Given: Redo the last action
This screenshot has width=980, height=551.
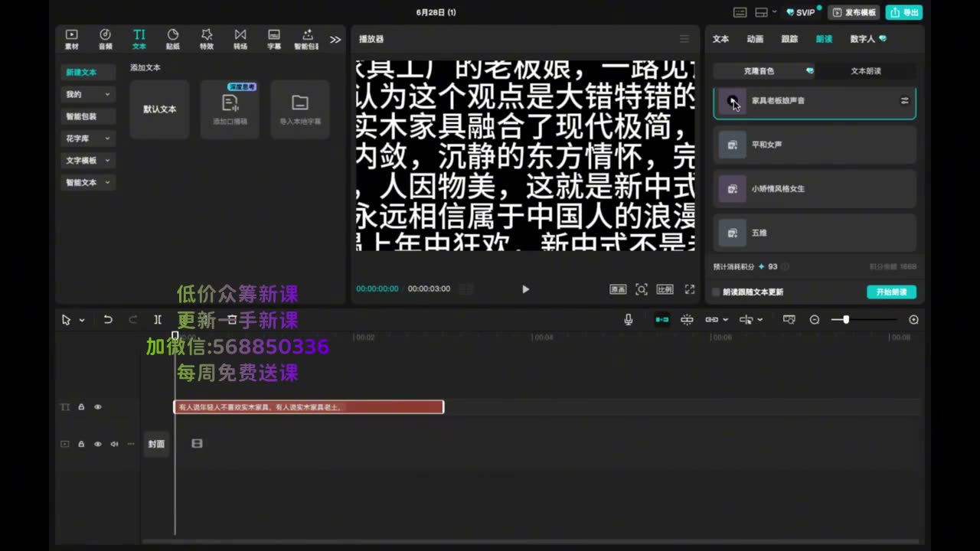Looking at the screenshot, I should point(133,320).
